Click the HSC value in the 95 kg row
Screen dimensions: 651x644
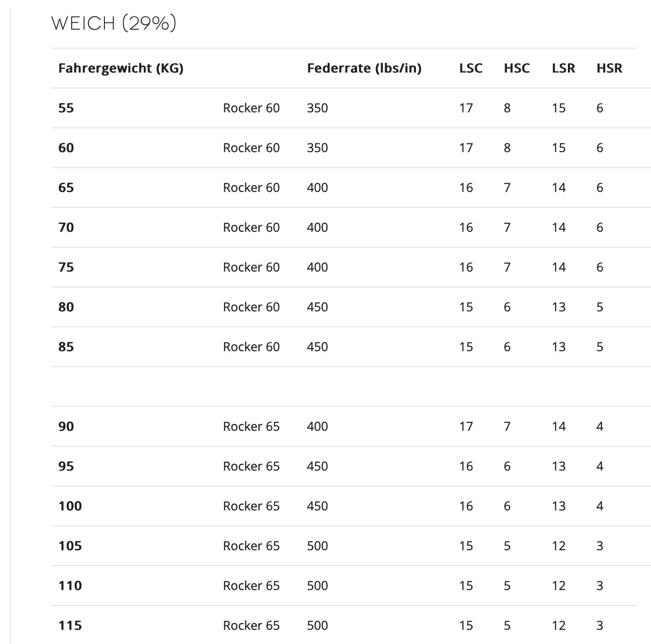pos(507,466)
